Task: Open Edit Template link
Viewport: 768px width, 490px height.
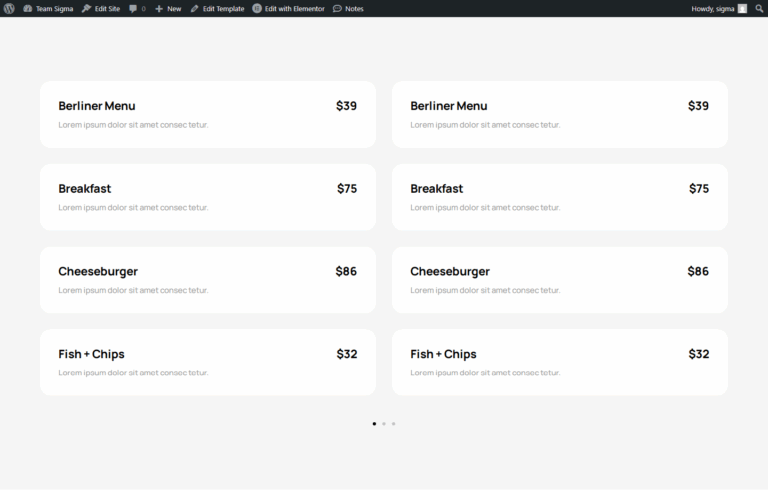Action: [217, 8]
